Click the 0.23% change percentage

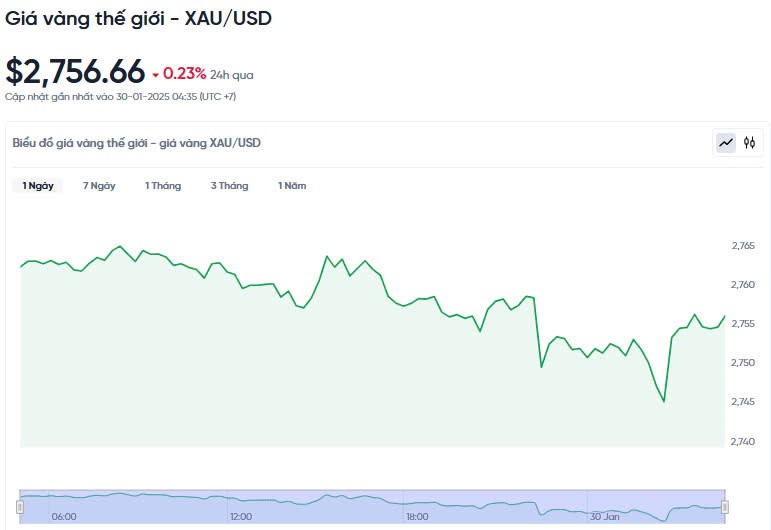[185, 73]
